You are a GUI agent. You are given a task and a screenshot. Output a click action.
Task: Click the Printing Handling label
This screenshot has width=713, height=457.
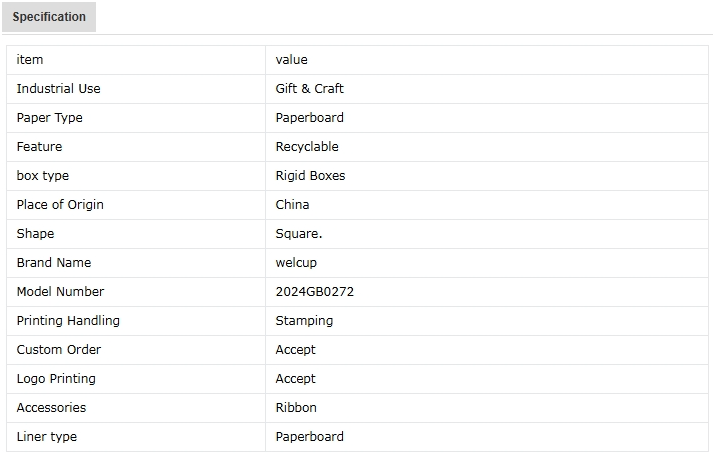coord(68,321)
